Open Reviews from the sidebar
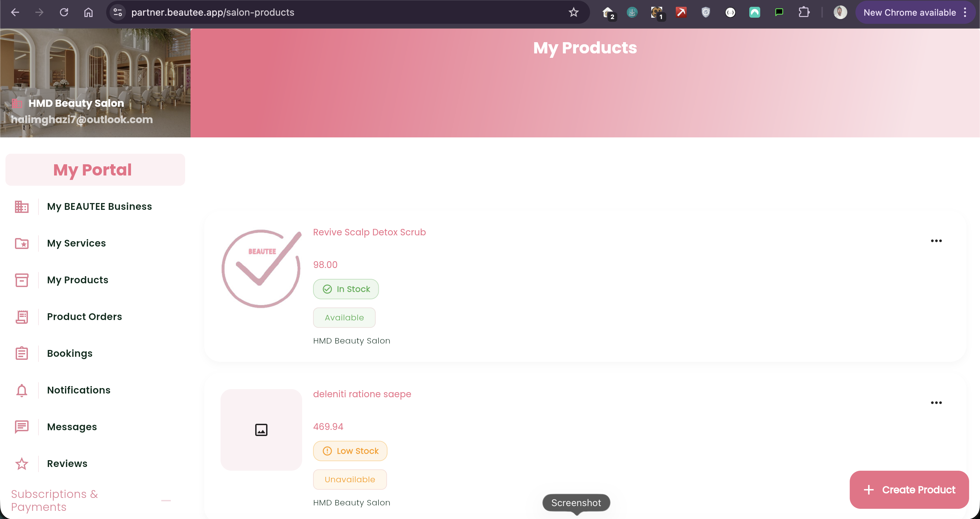The width and height of the screenshot is (980, 519). [x=67, y=464]
